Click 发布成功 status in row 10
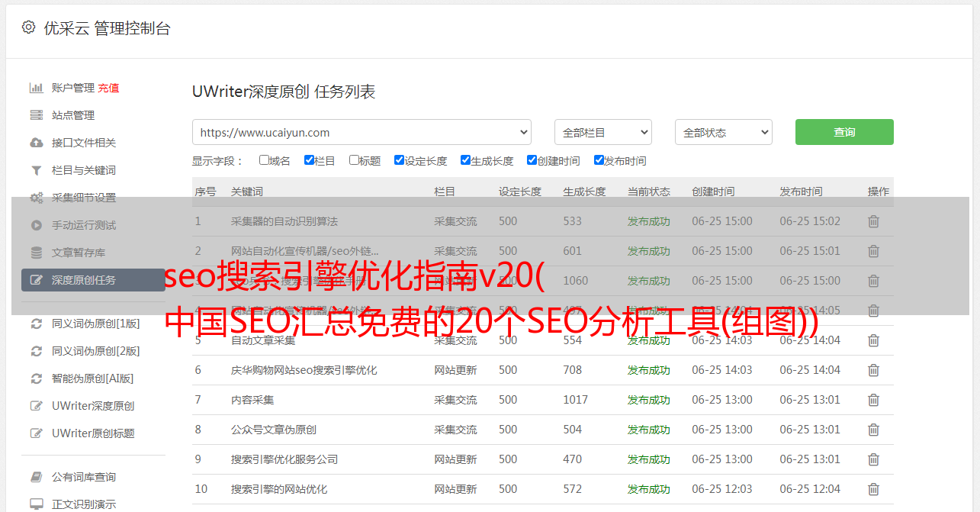 pos(649,489)
